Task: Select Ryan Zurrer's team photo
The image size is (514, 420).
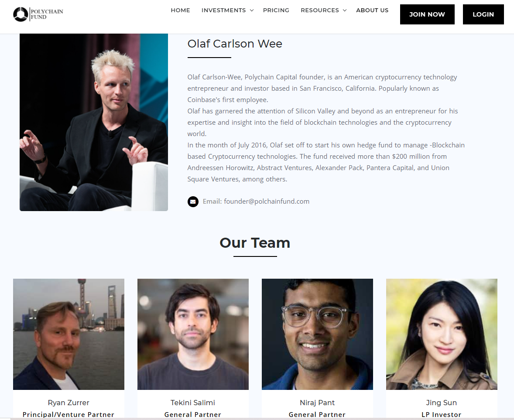Action: (69, 334)
